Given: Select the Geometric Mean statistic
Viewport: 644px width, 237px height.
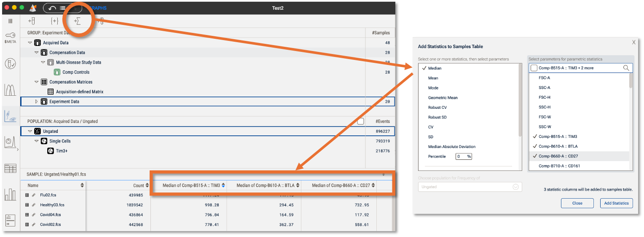Looking at the screenshot, I should click(443, 98).
